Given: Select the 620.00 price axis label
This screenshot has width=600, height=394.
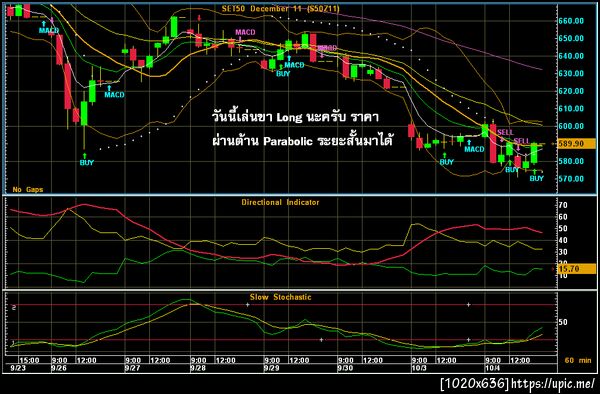Looking at the screenshot, I should point(571,91).
